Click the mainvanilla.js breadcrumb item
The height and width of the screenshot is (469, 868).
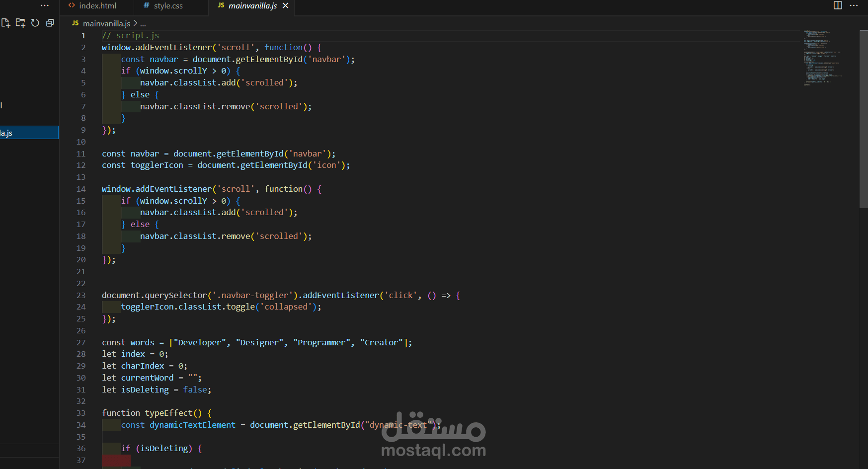click(x=106, y=23)
